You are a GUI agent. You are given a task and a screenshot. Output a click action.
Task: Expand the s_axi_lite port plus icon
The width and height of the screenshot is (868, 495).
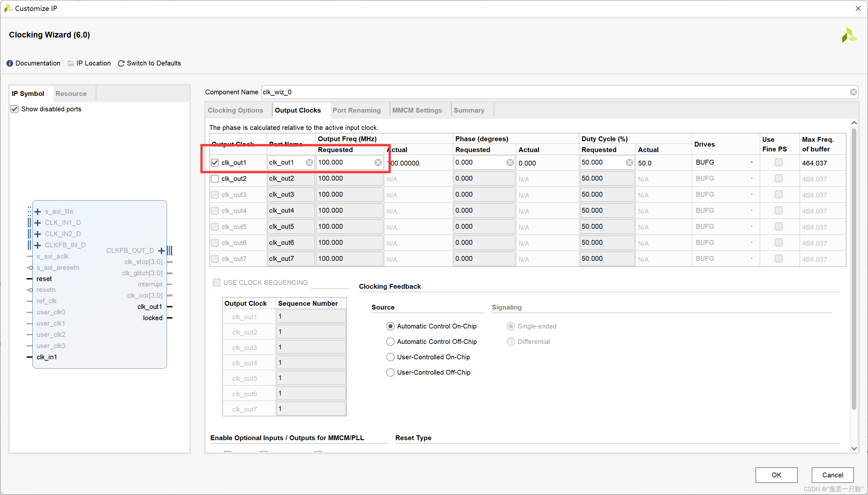[x=38, y=211]
